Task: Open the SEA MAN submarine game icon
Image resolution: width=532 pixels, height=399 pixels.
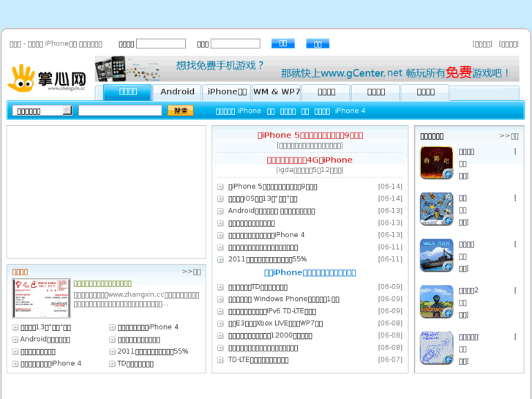Action: click(436, 256)
